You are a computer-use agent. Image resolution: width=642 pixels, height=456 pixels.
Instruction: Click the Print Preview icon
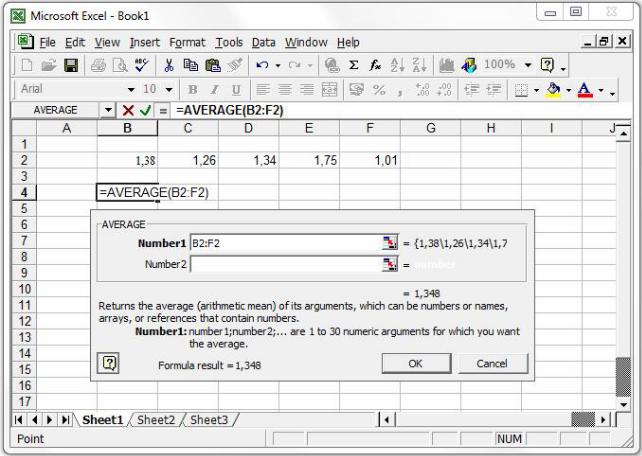click(120, 65)
